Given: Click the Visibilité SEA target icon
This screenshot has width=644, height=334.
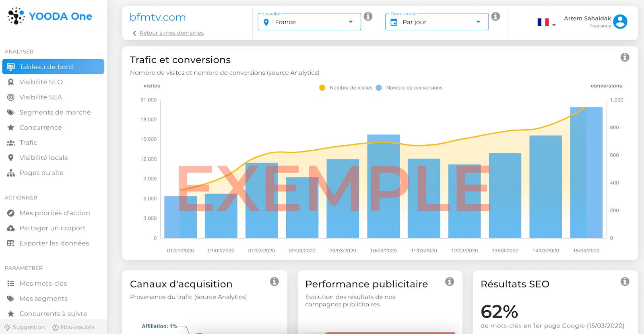Looking at the screenshot, I should pos(11,97).
